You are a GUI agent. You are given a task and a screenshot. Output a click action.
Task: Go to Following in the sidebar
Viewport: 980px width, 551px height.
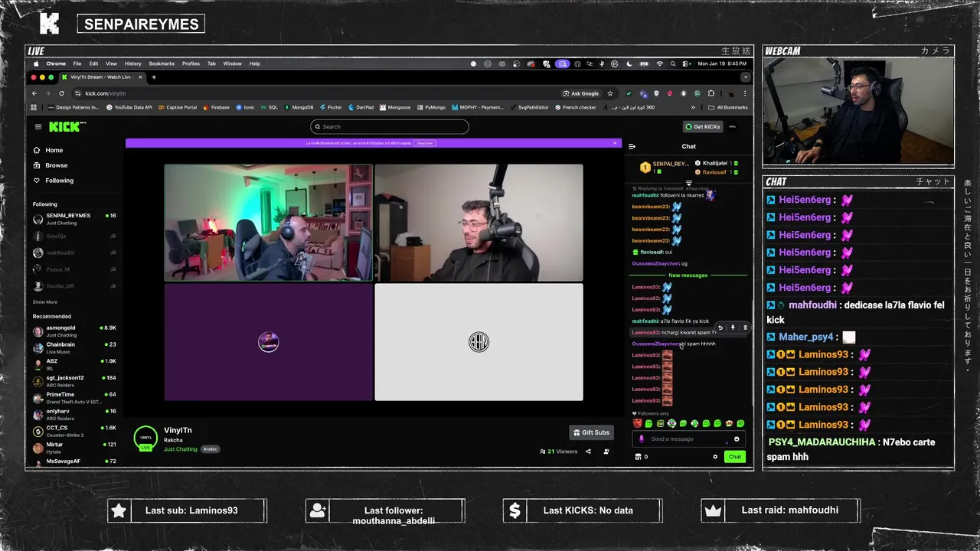pyautogui.click(x=59, y=181)
